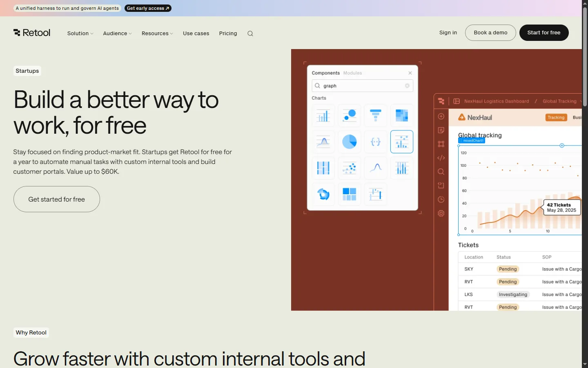588x368 pixels.
Task: Go to Use cases page
Action: [196, 34]
